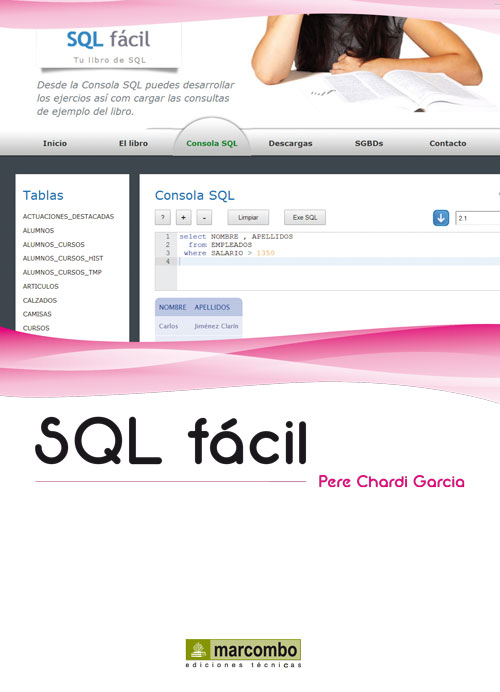Click the marcombo publisher logo
Image resolution: width=500 pixels, height=692 pixels.
243,653
